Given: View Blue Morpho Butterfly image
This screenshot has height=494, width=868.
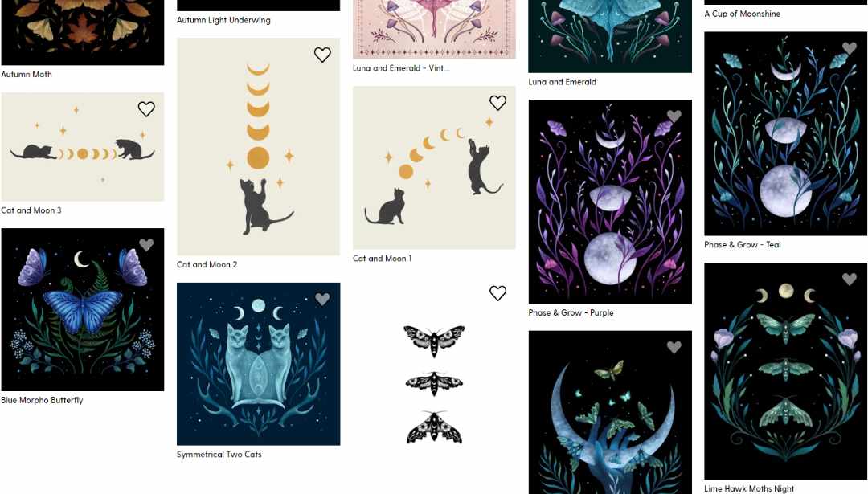Looking at the screenshot, I should (83, 310).
